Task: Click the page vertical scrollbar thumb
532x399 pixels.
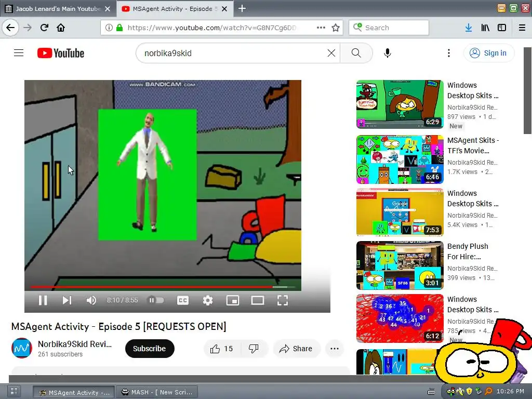Action: point(528,90)
